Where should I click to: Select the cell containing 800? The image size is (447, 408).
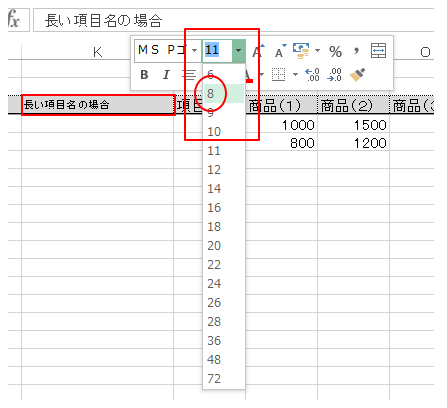point(281,143)
